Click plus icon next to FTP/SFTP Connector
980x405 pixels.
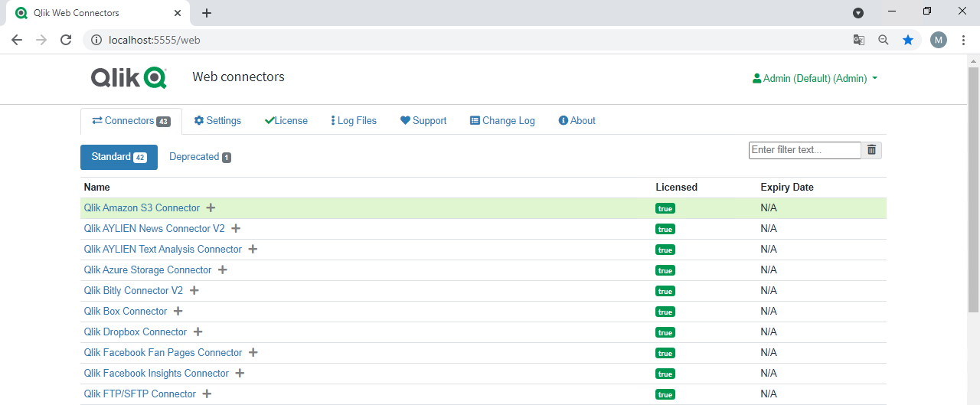[x=207, y=394]
